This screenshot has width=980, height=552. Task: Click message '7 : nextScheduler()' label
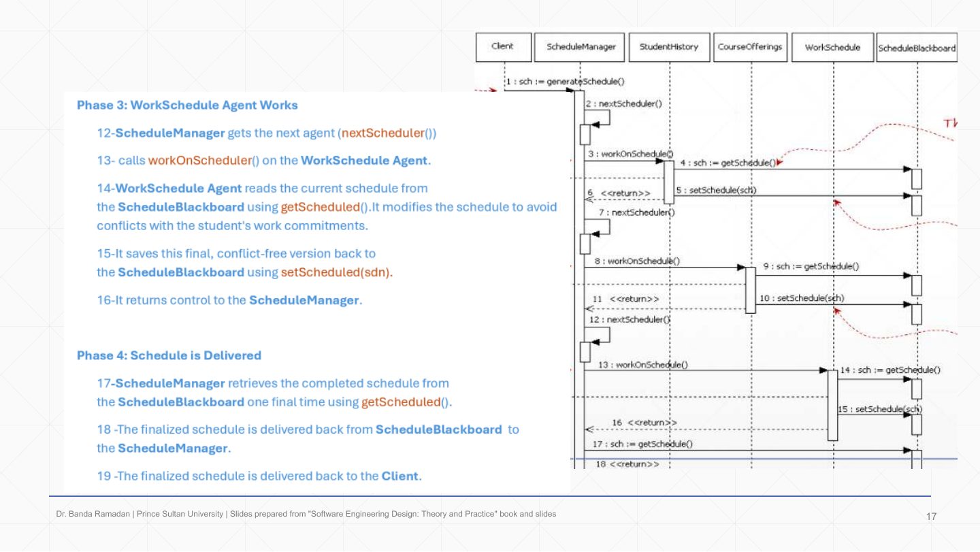tap(636, 212)
